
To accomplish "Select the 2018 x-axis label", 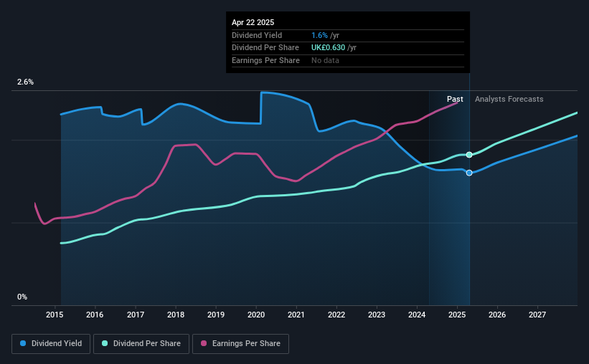I will click(176, 315).
